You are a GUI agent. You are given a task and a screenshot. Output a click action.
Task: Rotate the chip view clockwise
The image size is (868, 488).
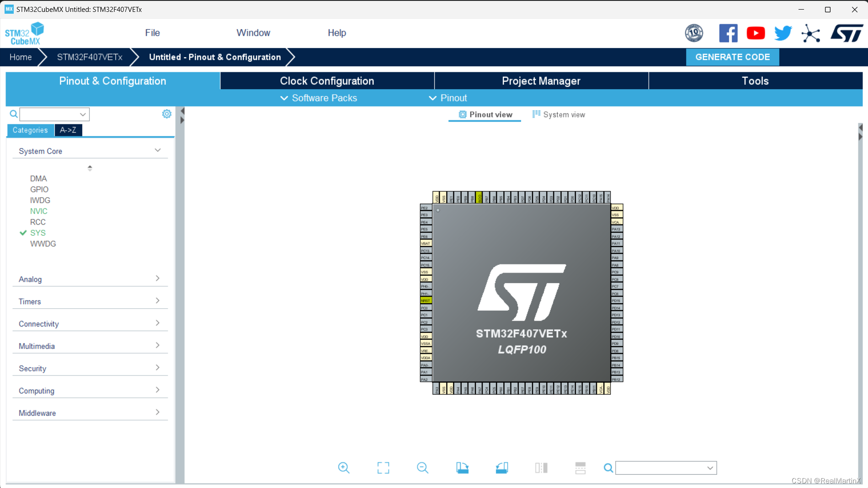point(462,467)
